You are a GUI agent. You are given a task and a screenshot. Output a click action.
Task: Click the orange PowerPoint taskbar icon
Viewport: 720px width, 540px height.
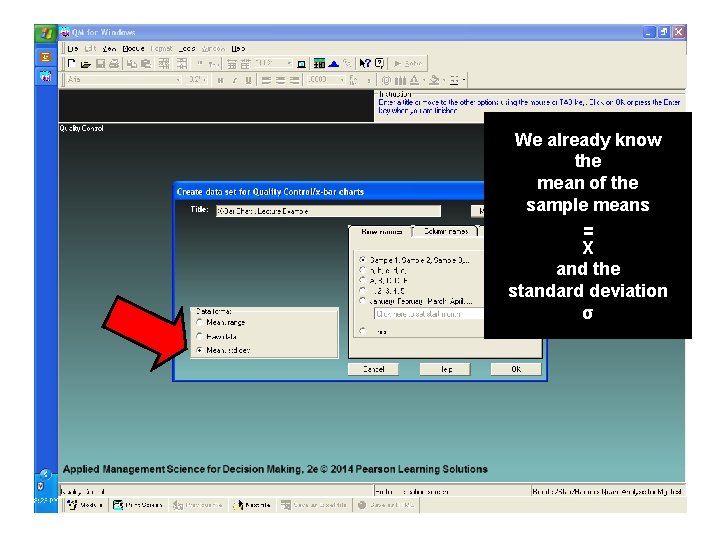click(x=45, y=57)
